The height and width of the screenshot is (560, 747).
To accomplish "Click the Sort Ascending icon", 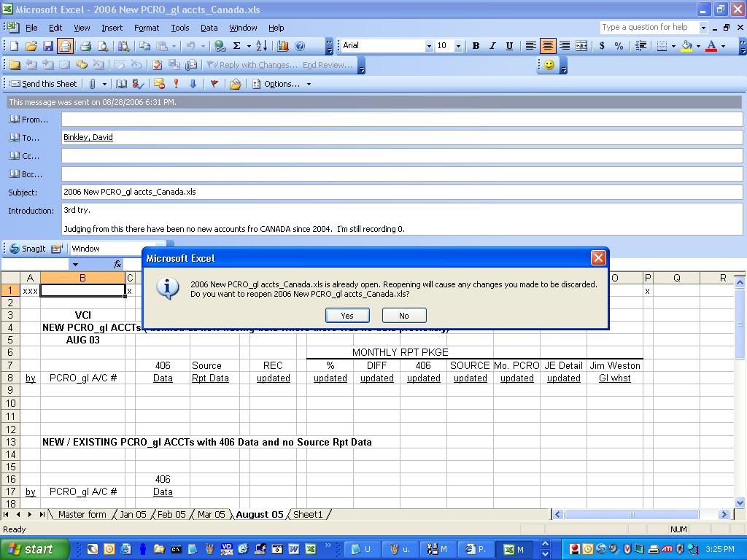I will pyautogui.click(x=263, y=46).
